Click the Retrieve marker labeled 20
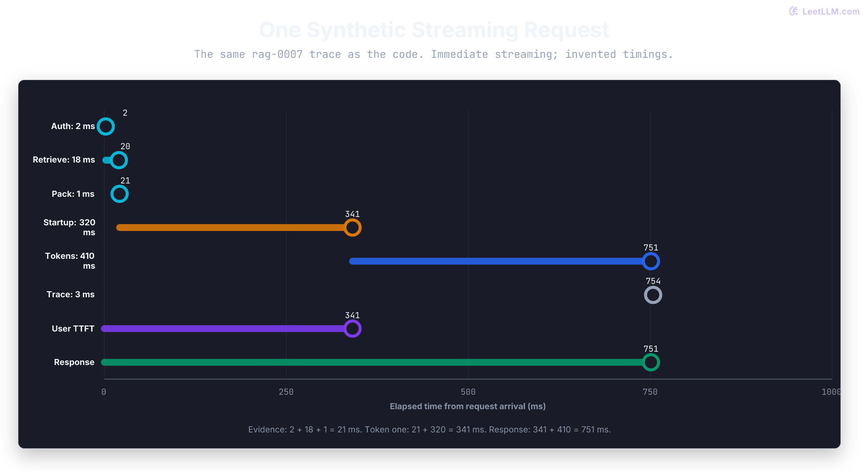Screen dimensions: 868x472 (x=119, y=160)
